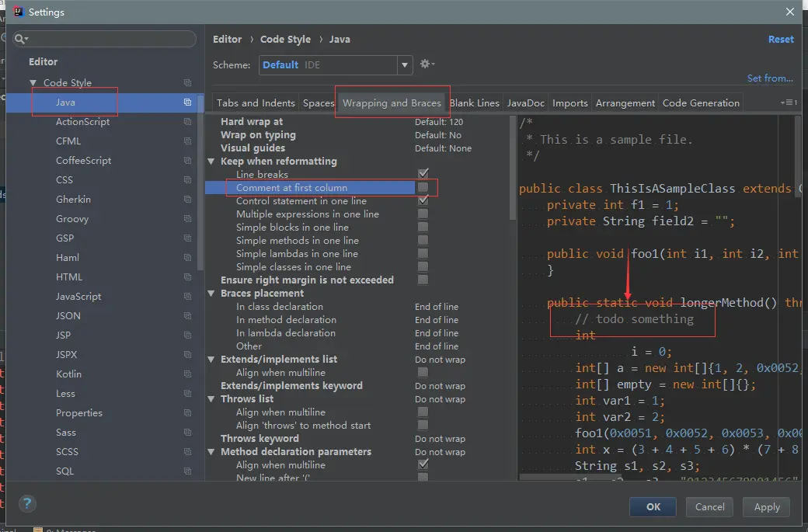Change Throws keyword Do not wrap value

(x=440, y=439)
